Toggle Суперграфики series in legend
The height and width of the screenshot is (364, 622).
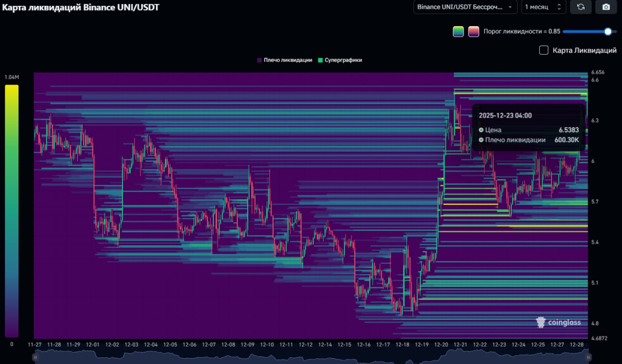pyautogui.click(x=340, y=60)
